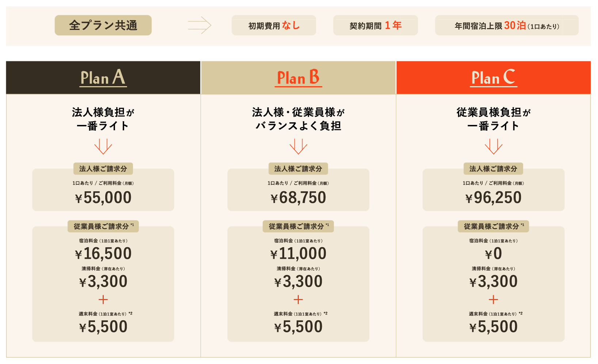Click Plan C's 法人様ご請求分 label

tap(494, 169)
